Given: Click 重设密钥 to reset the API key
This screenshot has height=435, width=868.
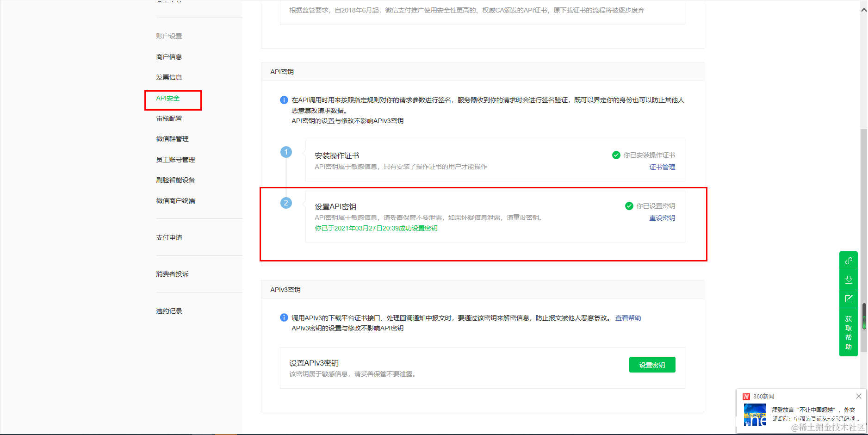Looking at the screenshot, I should [662, 217].
